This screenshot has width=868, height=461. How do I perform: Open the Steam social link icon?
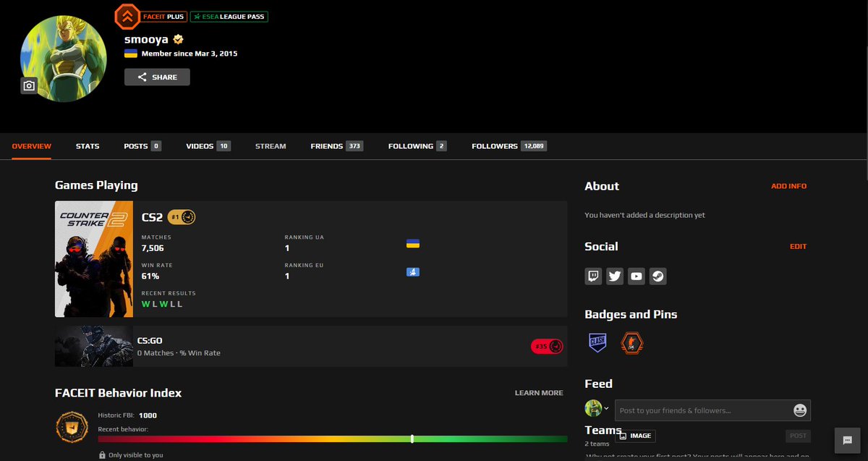pos(658,276)
